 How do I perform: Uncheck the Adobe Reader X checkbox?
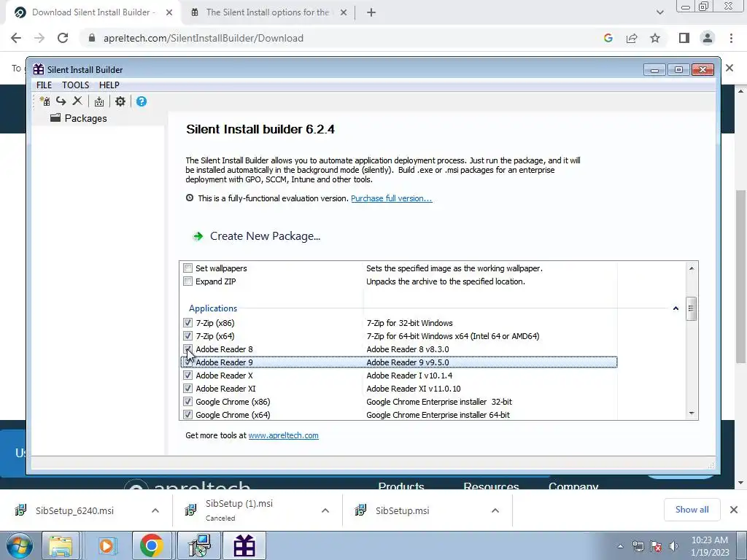click(x=187, y=376)
